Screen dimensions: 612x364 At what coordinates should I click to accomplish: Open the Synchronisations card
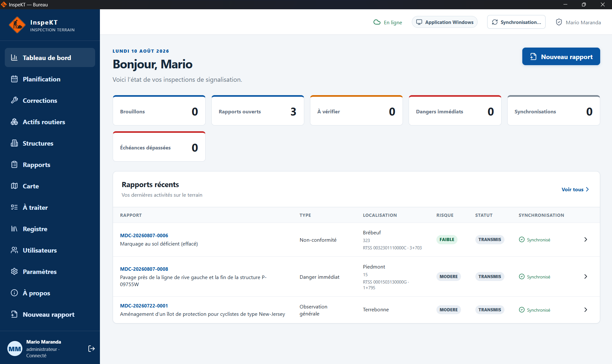pos(554,110)
